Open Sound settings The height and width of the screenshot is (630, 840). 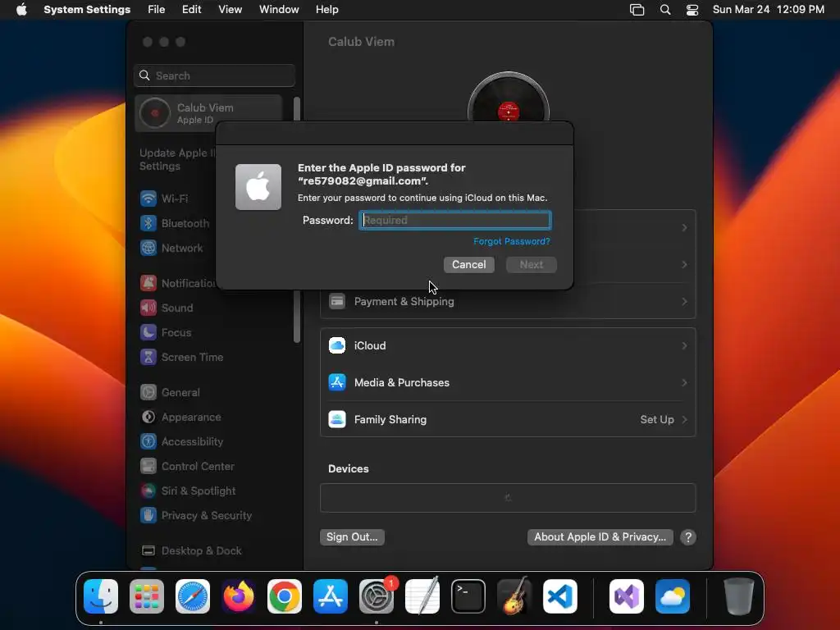pyautogui.click(x=166, y=308)
